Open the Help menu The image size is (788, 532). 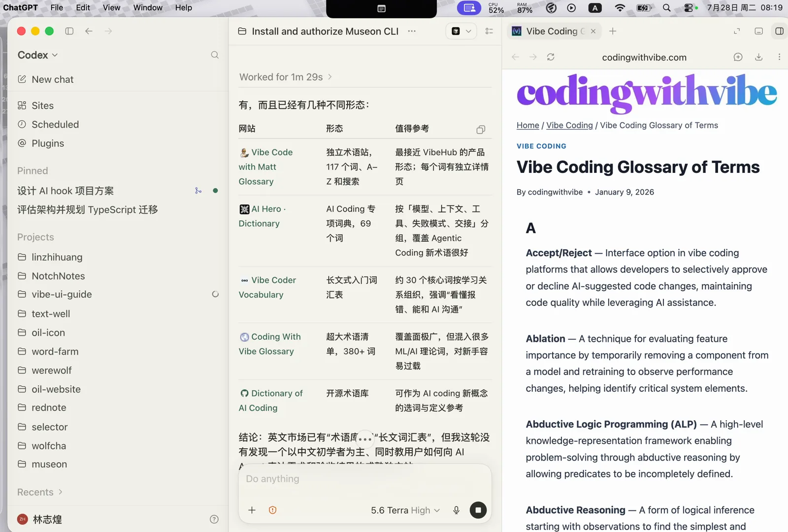click(x=183, y=7)
